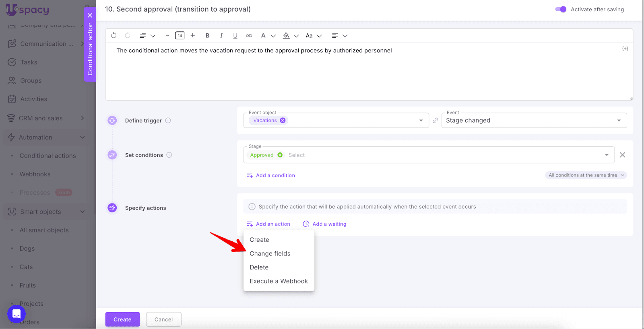Open the Event dropdown showing Stage changed
This screenshot has width=644, height=329.
tap(534, 120)
